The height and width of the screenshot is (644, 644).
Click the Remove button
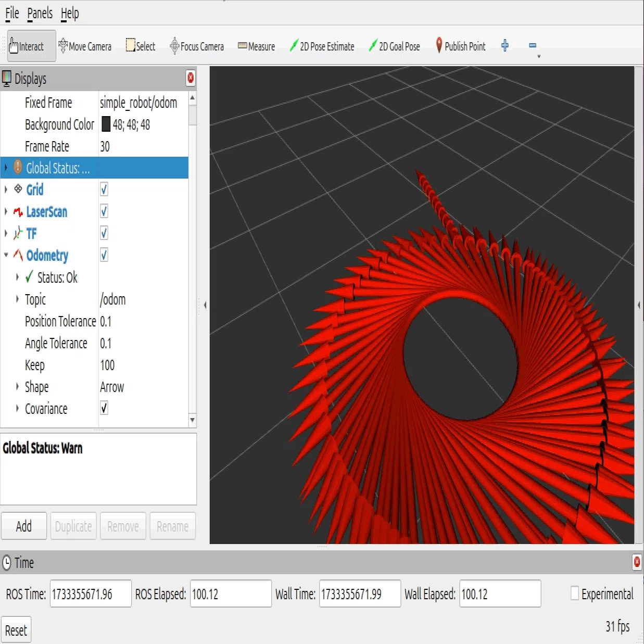[x=123, y=526]
